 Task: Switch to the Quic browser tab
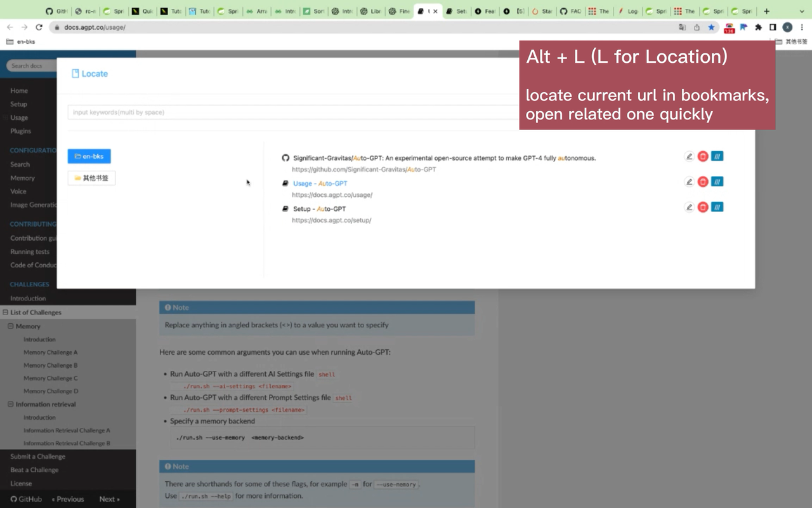click(143, 11)
